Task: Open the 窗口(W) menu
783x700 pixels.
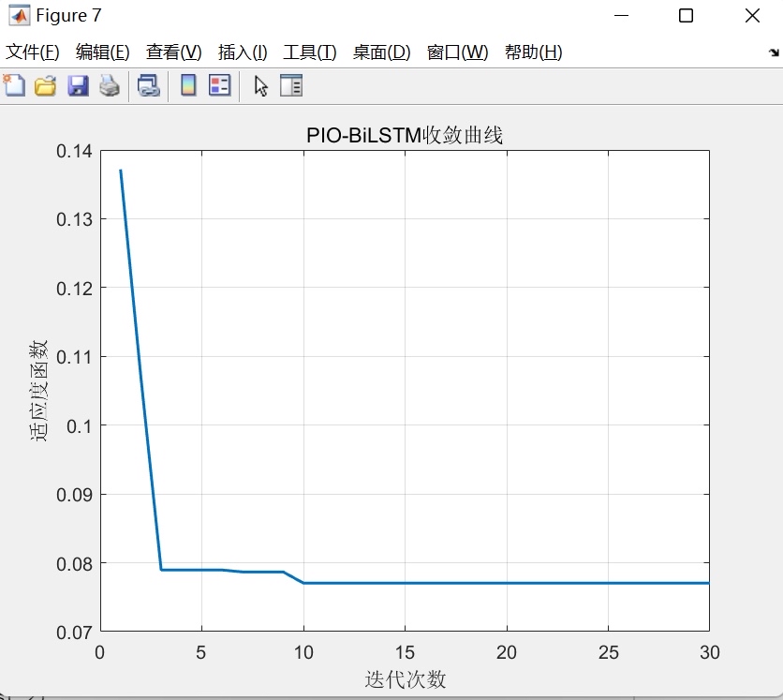Action: (457, 52)
